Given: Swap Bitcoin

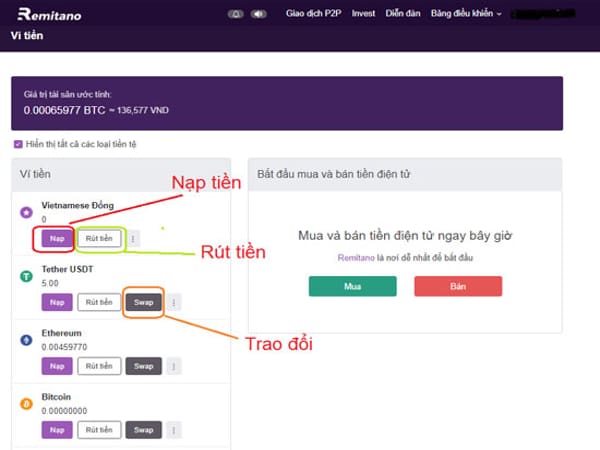Looking at the screenshot, I should [x=143, y=430].
